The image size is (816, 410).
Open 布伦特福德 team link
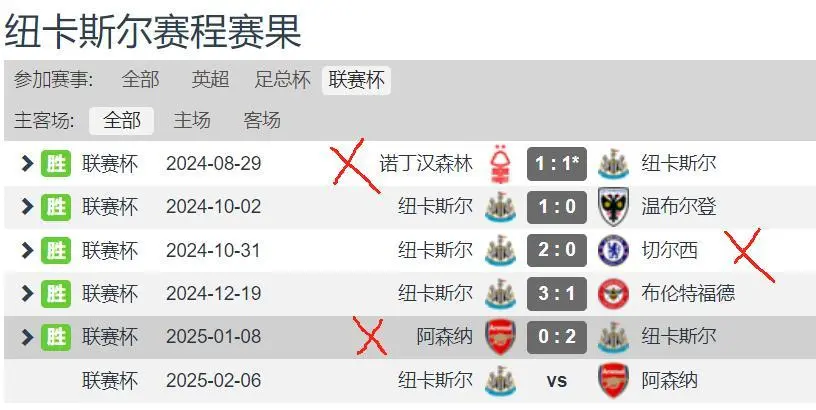click(688, 293)
